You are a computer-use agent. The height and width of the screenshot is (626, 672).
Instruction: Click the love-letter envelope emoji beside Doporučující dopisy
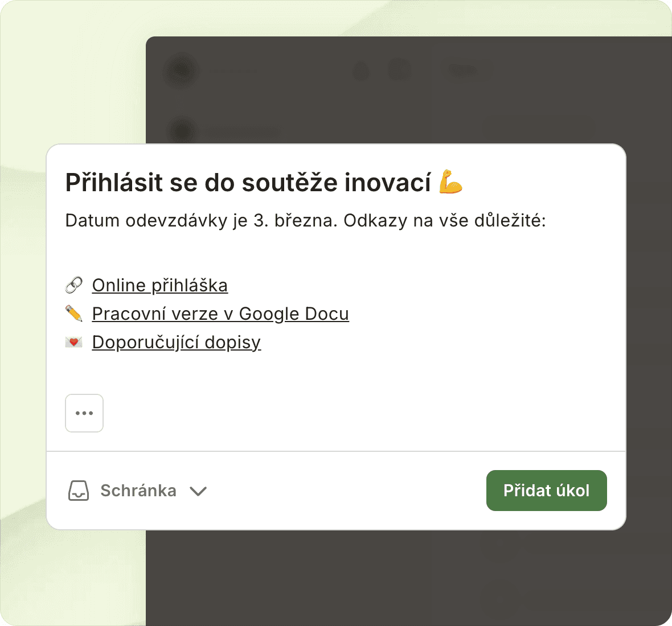pos(74,342)
